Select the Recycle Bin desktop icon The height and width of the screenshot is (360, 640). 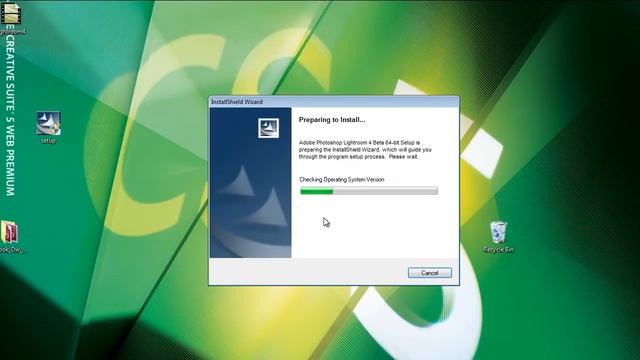click(498, 237)
